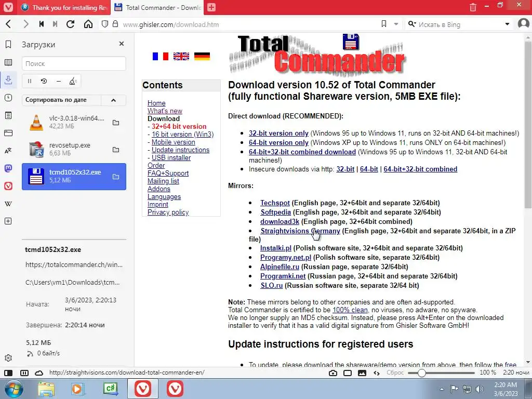Click the 32-bit version only link
The width and height of the screenshot is (532, 399).
tap(278, 133)
